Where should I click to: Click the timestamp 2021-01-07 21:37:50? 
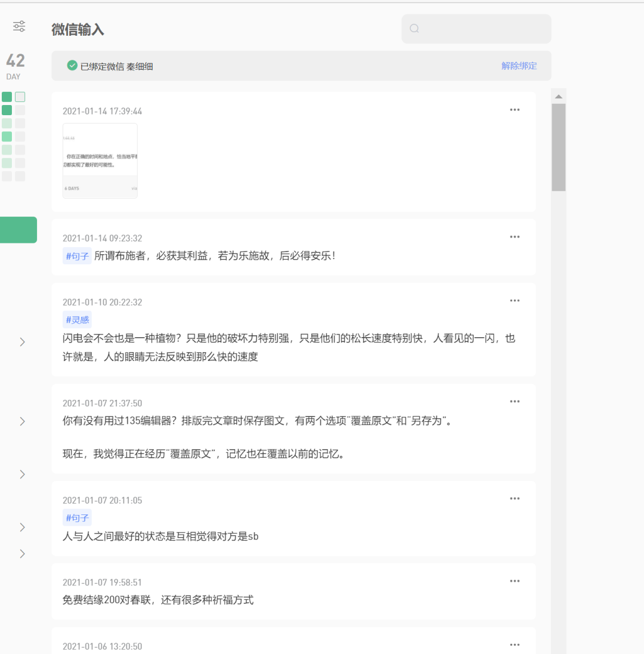coord(102,403)
